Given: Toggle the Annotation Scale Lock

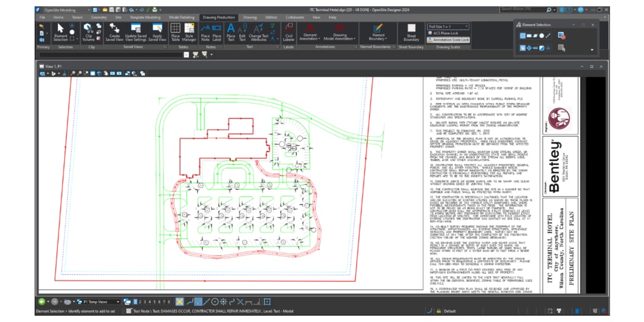Looking at the screenshot, I should (449, 40).
